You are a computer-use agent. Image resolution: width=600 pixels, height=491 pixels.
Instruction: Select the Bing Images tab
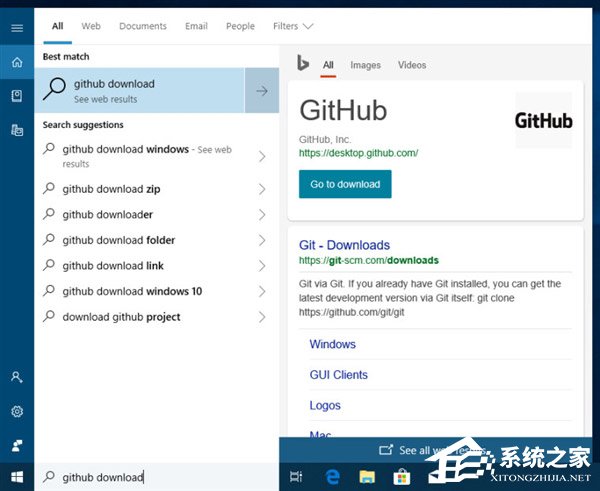(x=365, y=65)
